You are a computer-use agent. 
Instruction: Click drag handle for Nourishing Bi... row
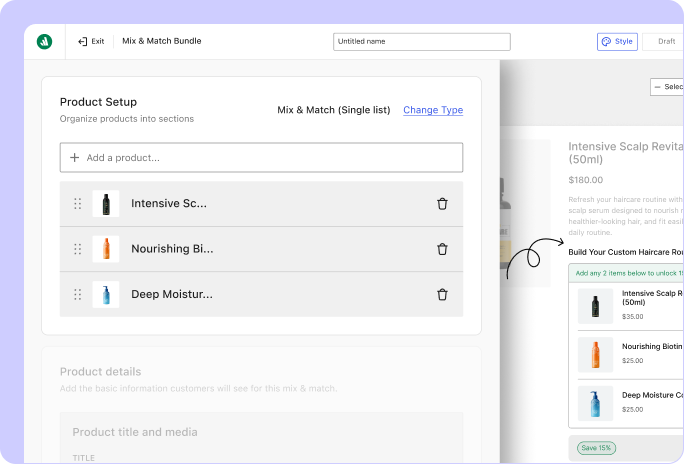[x=78, y=249]
